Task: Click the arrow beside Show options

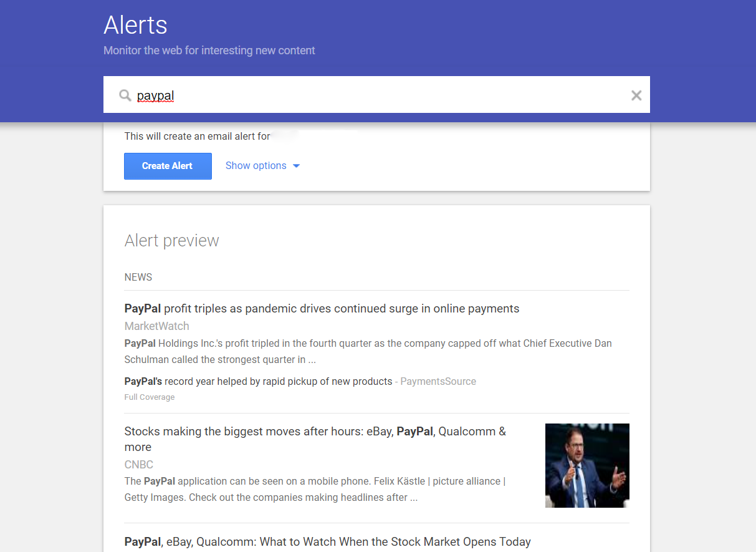Action: click(297, 166)
